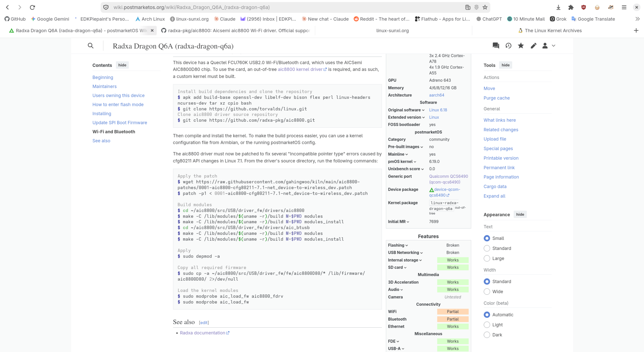Jump to How to enter flash mode
This screenshot has height=352, width=644.
pyautogui.click(x=118, y=104)
